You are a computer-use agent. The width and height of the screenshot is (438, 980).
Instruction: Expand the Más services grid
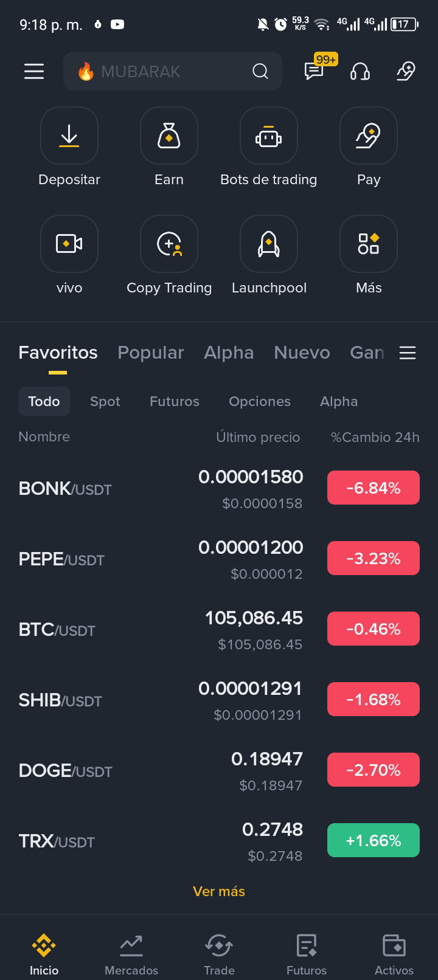pyautogui.click(x=368, y=244)
